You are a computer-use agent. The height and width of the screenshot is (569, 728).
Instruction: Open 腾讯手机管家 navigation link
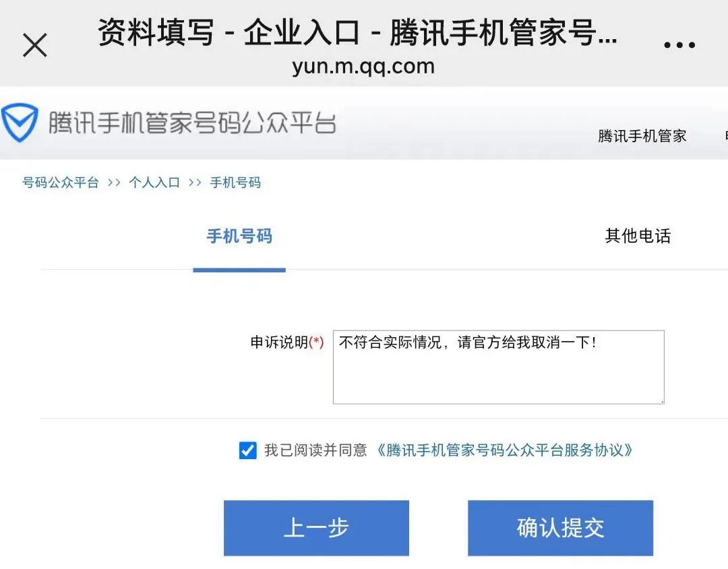coord(642,136)
